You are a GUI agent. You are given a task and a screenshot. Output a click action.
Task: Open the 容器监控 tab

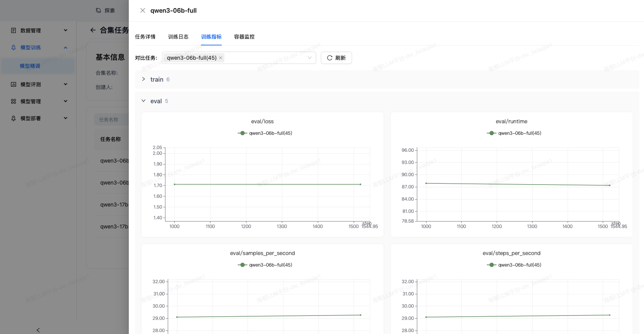pos(244,37)
